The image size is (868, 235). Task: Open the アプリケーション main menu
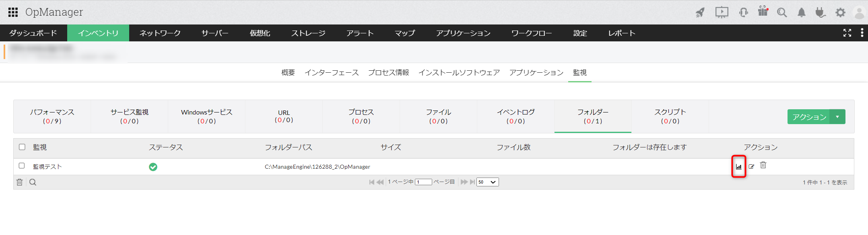[463, 33]
